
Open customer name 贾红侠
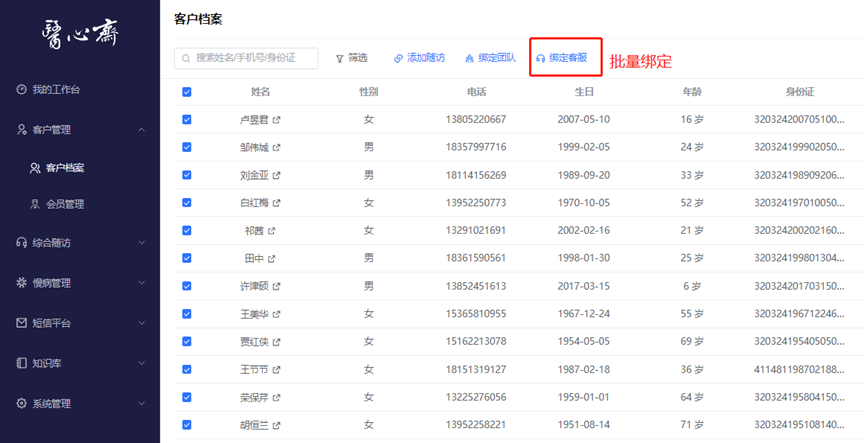(254, 342)
